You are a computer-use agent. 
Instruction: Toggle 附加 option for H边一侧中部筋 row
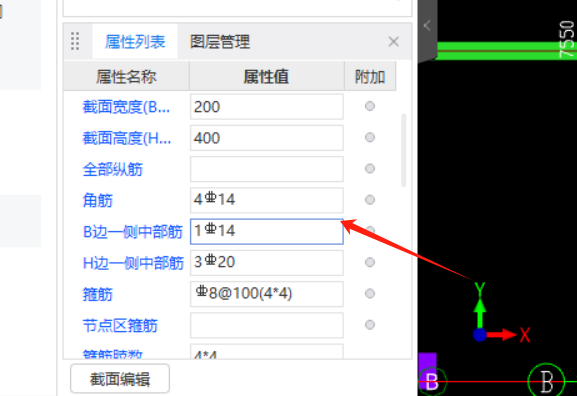(x=370, y=262)
